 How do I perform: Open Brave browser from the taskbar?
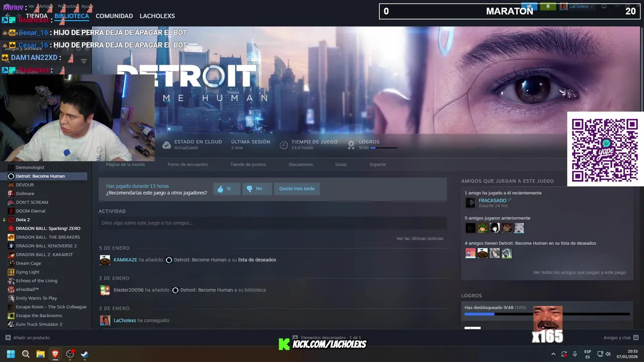pyautogui.click(x=55, y=354)
